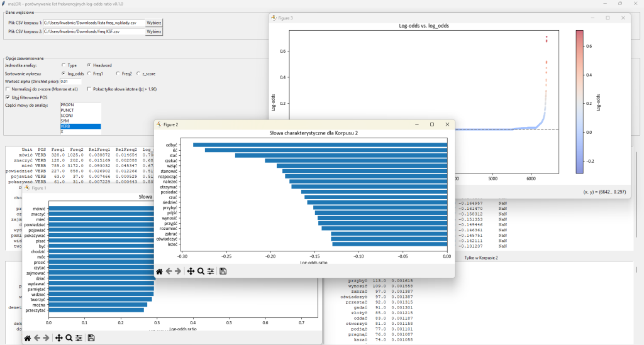Click the matplotlib icon in Figure 2 title bar
Screen dimensions: 644x345
pos(159,124)
